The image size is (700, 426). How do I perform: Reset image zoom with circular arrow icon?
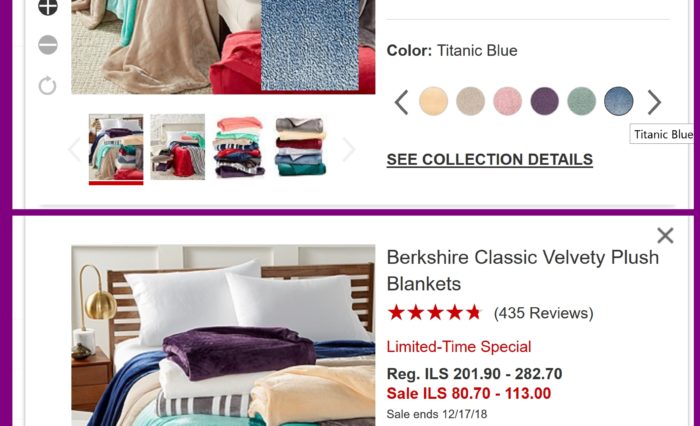(x=47, y=86)
